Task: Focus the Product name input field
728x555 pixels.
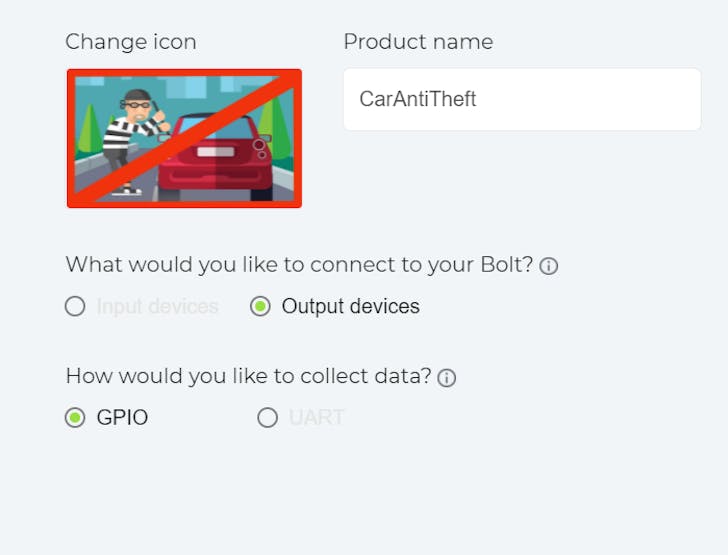Action: tap(521, 99)
